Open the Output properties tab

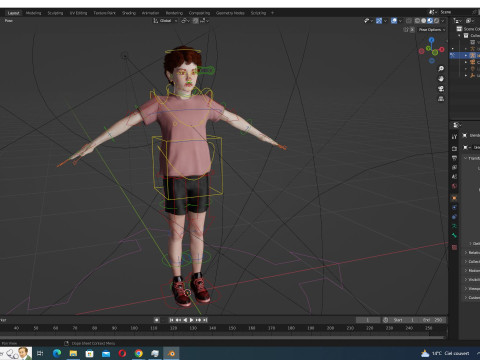[x=454, y=158]
